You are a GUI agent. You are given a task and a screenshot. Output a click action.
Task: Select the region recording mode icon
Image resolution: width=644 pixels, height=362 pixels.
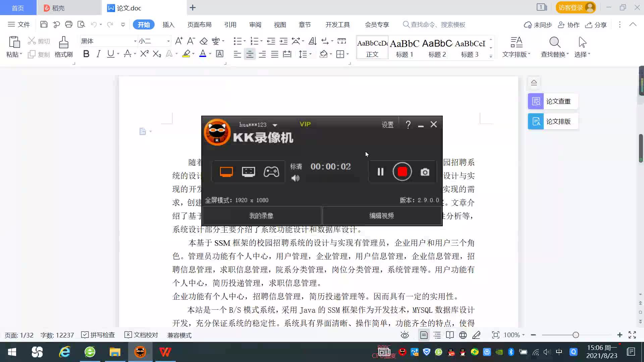pos(248,172)
